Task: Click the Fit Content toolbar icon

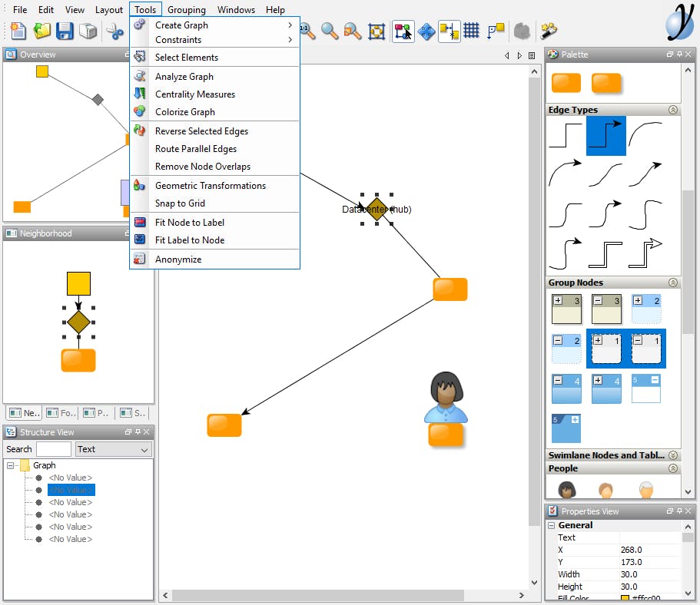Action: pos(376,31)
